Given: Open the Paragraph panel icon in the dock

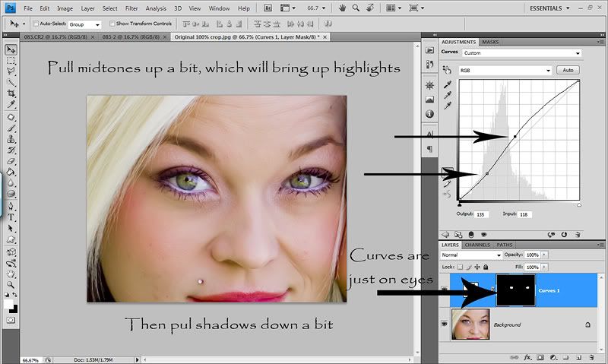Looking at the screenshot, I should (x=429, y=149).
